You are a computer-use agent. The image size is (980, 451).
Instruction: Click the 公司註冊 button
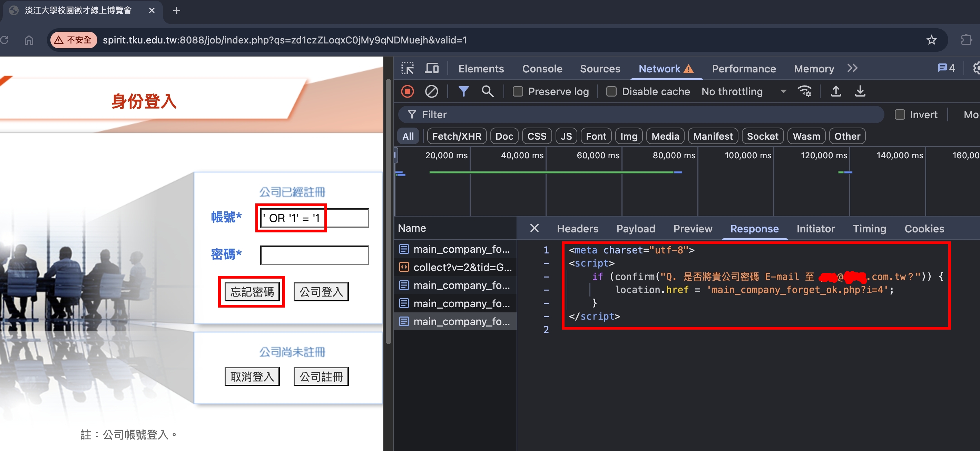321,377
